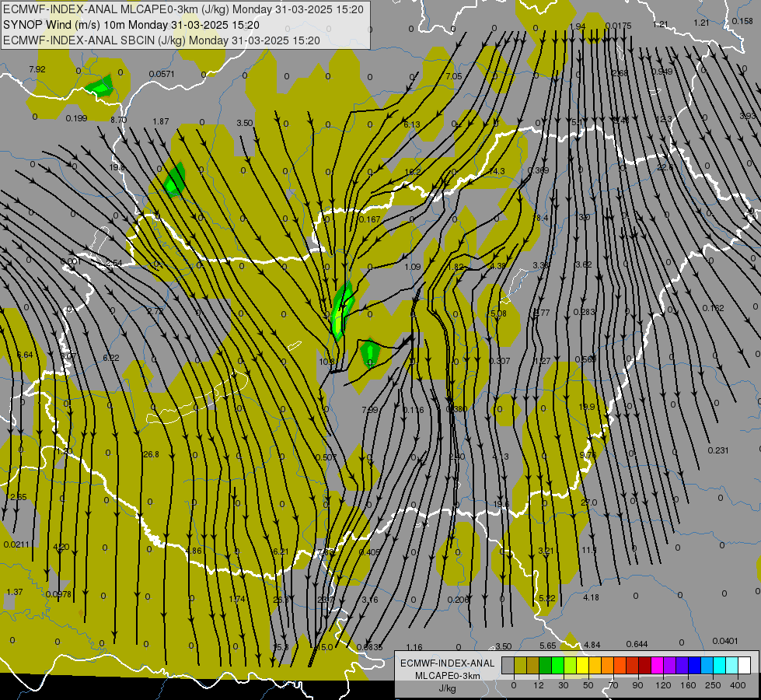The image size is (761, 700).
Task: Click the value '0.0978' on the map
Action: (x=58, y=594)
